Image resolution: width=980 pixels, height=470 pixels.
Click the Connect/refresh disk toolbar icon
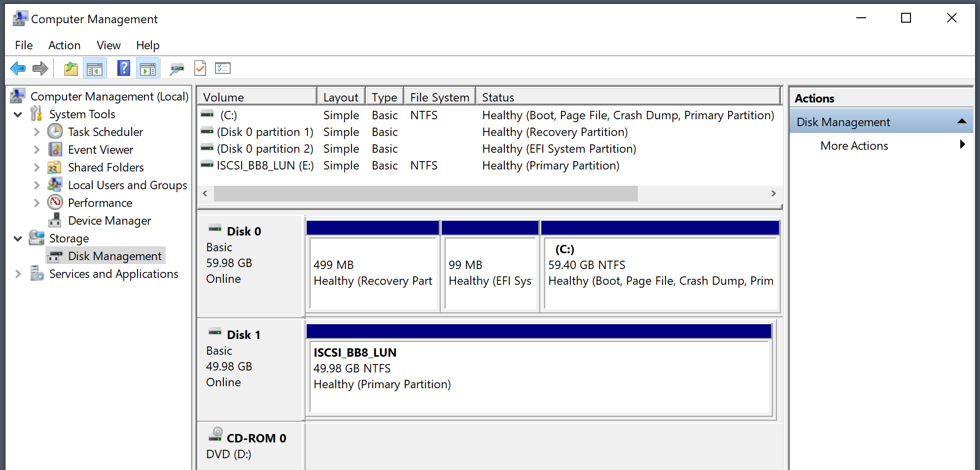pyautogui.click(x=176, y=68)
